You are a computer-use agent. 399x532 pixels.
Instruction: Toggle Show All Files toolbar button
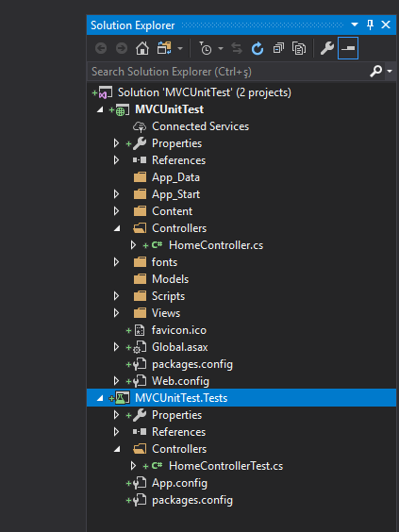coord(299,48)
